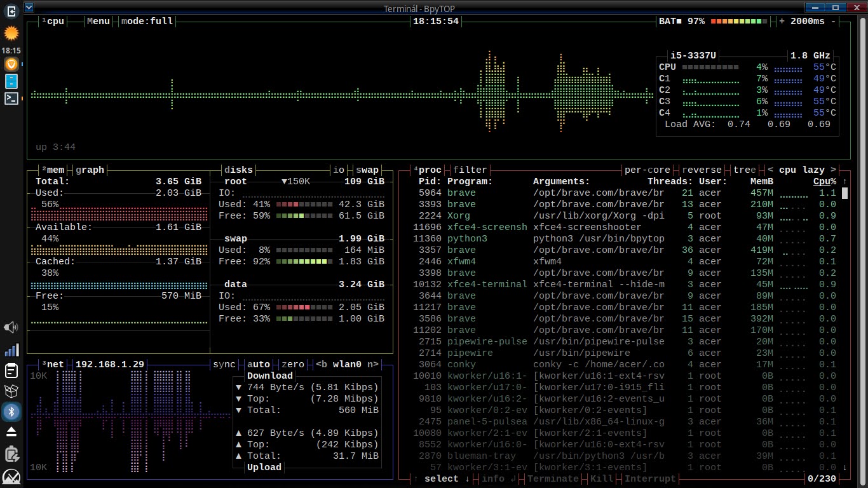
Task: Click the Terminate process button
Action: pos(553,478)
